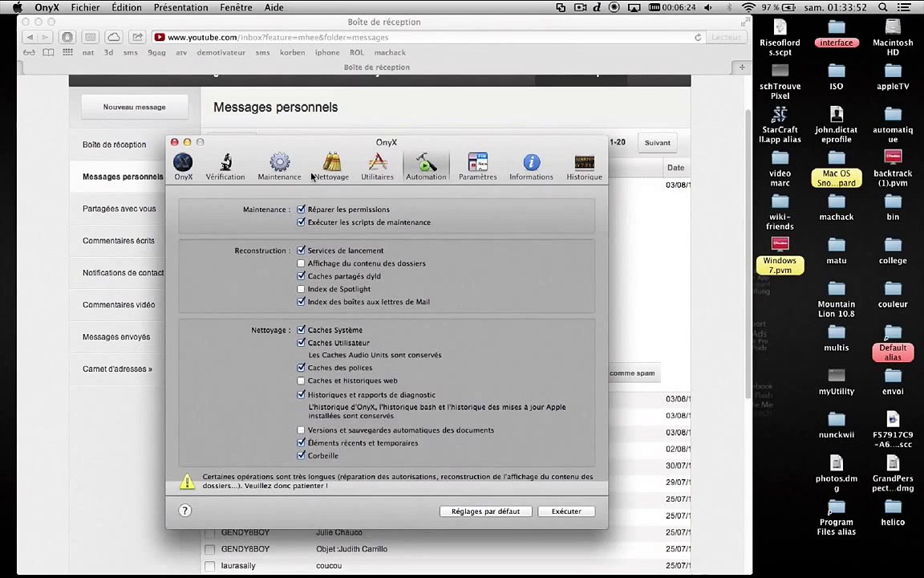924x578 pixels.
Task: Open the Utilitaires pane
Action: pos(377,166)
